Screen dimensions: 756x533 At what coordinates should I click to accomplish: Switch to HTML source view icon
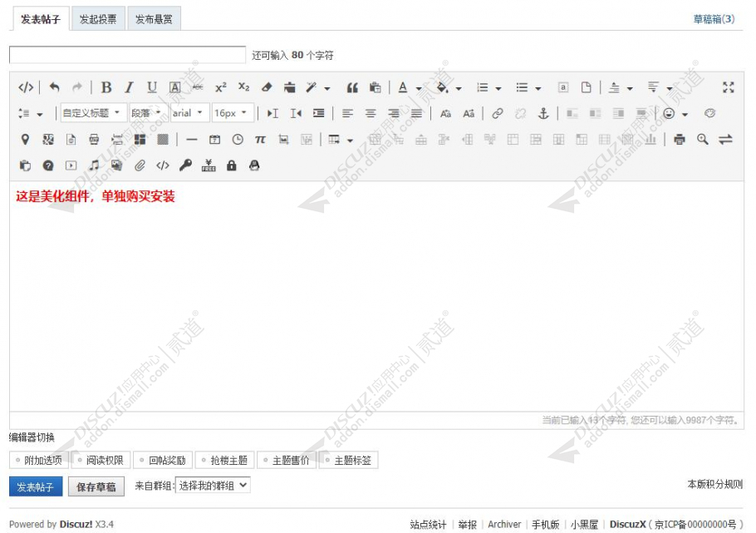[x=26, y=87]
